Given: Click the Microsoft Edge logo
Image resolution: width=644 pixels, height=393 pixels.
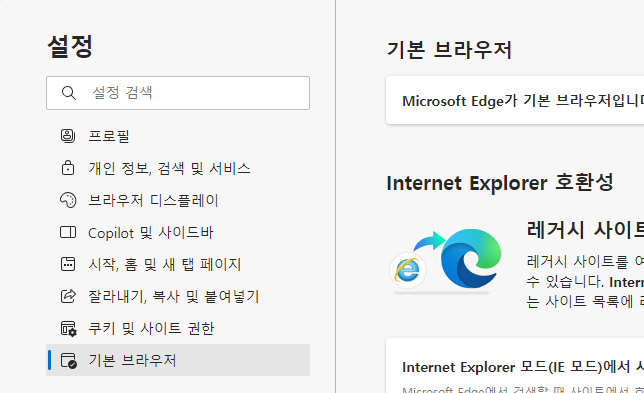Looking at the screenshot, I should 471,258.
